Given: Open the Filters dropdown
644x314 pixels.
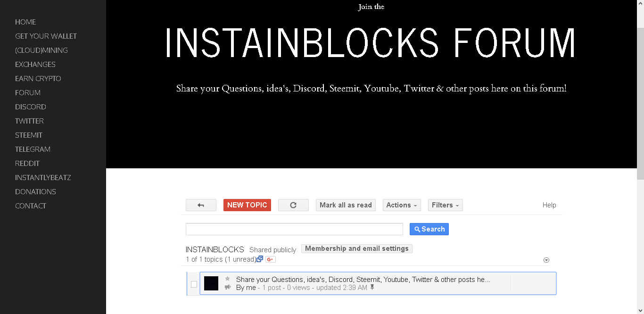Looking at the screenshot, I should tap(446, 205).
